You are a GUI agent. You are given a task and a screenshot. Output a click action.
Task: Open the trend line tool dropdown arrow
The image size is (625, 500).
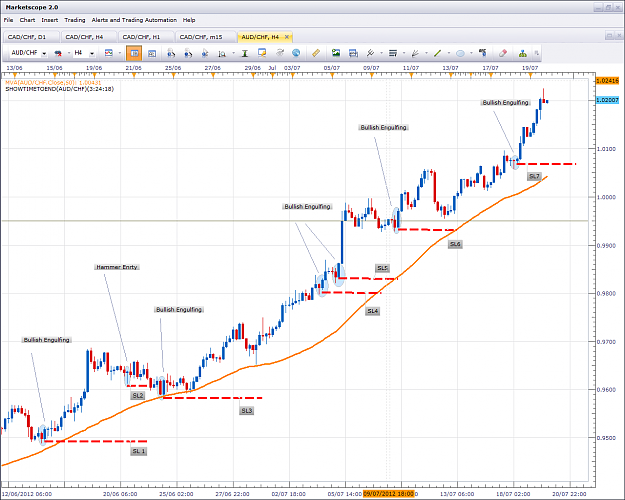449,53
